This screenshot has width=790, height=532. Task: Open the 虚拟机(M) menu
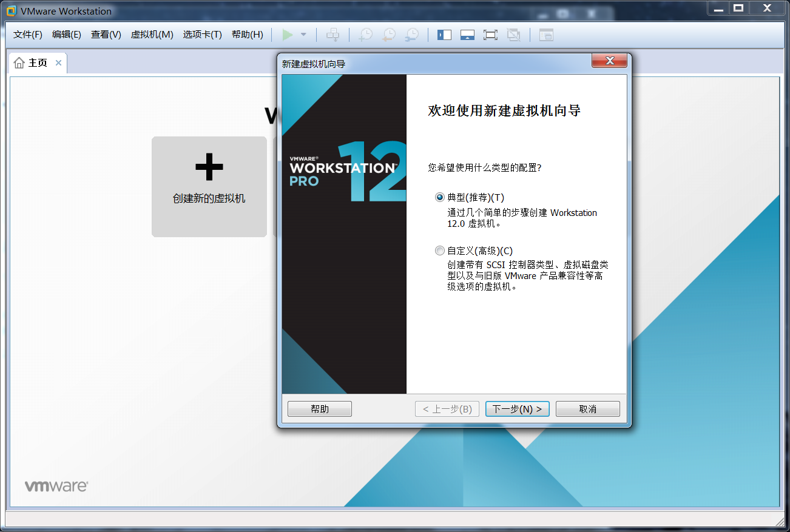[152, 35]
